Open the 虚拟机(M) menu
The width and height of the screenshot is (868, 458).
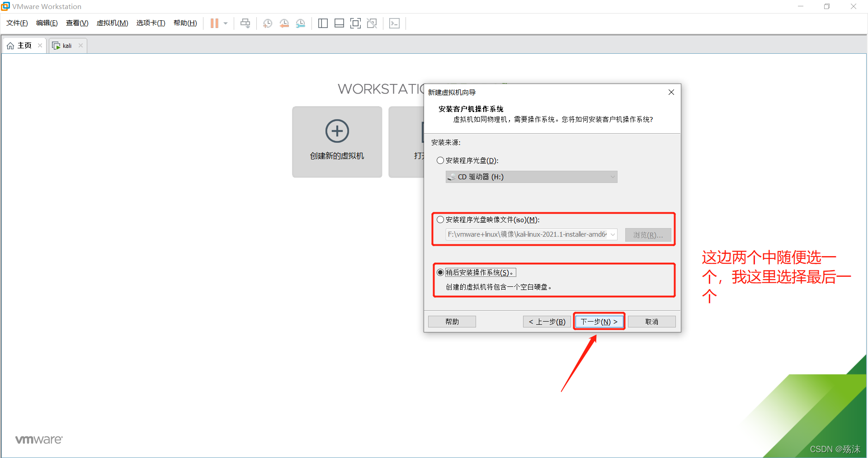click(x=112, y=23)
